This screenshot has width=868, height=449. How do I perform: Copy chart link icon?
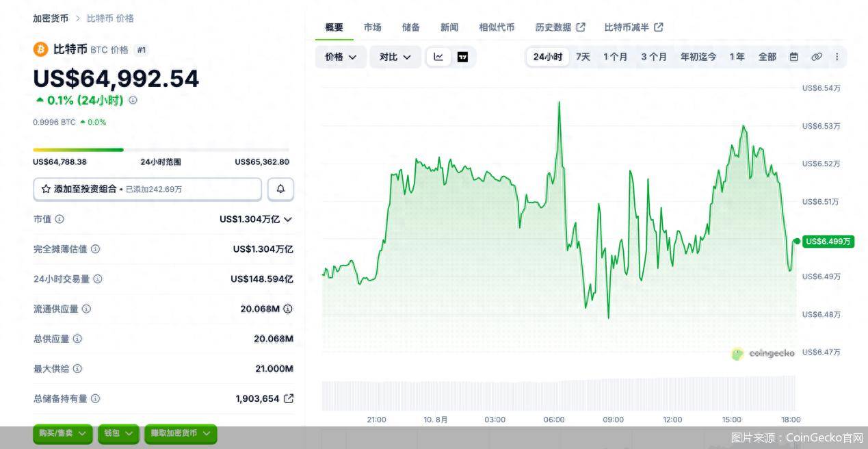816,57
